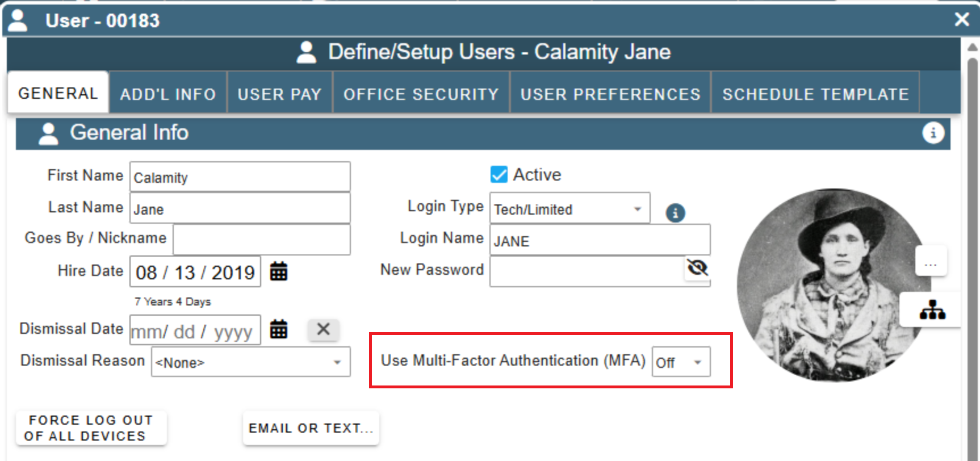The height and width of the screenshot is (461, 980).
Task: Open the org chart hierarchy icon
Action: tap(932, 309)
